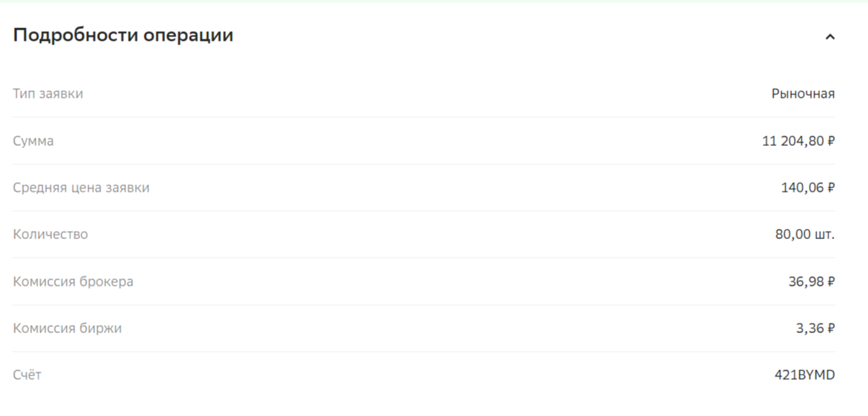Viewport: 868px width, 416px height.
Task: Collapse the Подробности операции section chevron
Action: pyautogui.click(x=830, y=37)
